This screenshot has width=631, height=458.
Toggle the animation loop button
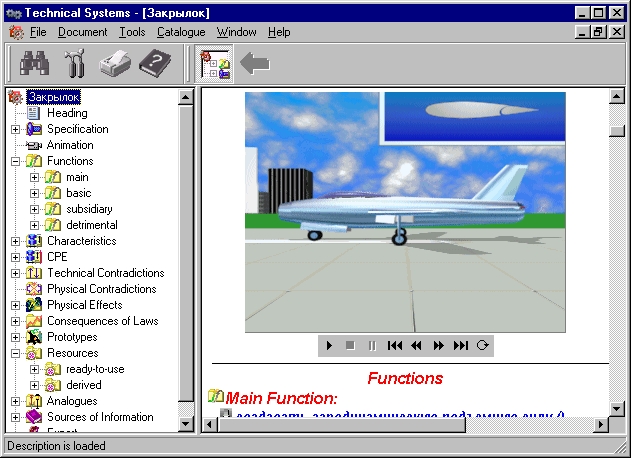point(483,345)
